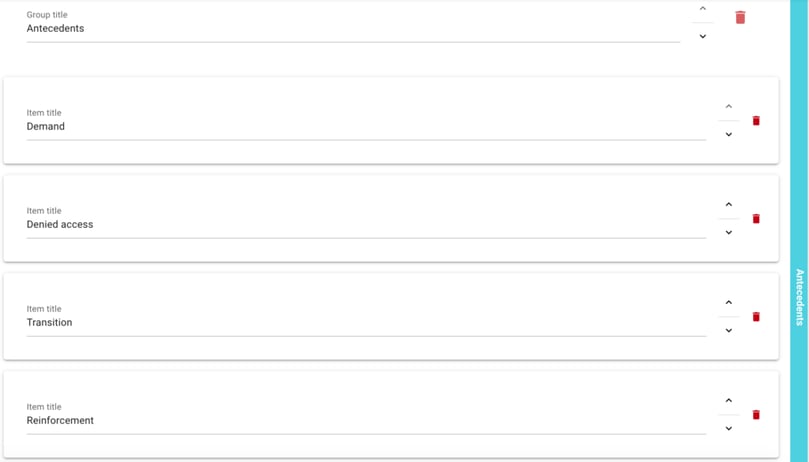This screenshot has width=809, height=462.
Task: Click the Reinforcement item title field
Action: tap(365, 421)
